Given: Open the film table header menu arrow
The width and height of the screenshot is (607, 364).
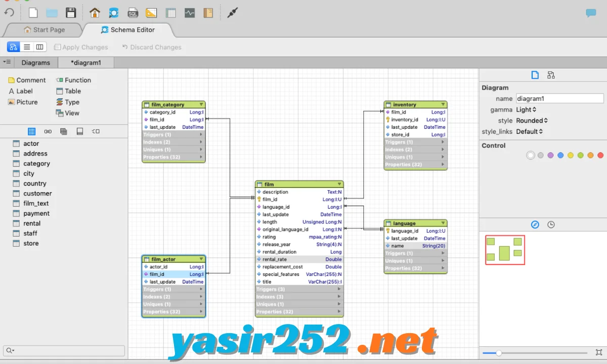Looking at the screenshot, I should click(339, 185).
